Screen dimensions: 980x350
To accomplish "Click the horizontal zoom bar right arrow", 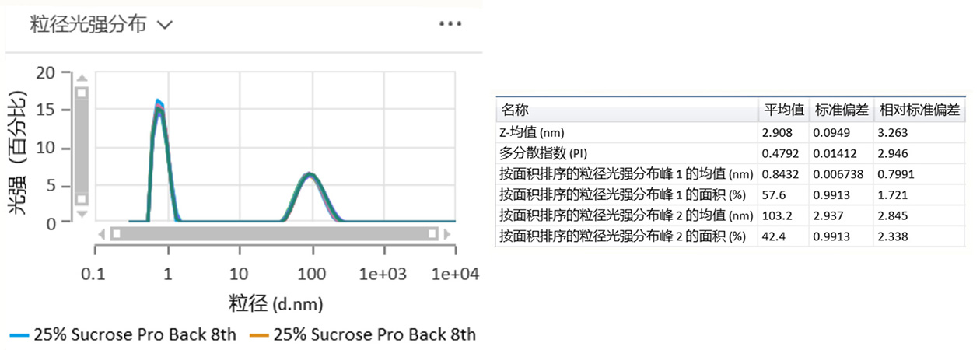I will point(449,233).
